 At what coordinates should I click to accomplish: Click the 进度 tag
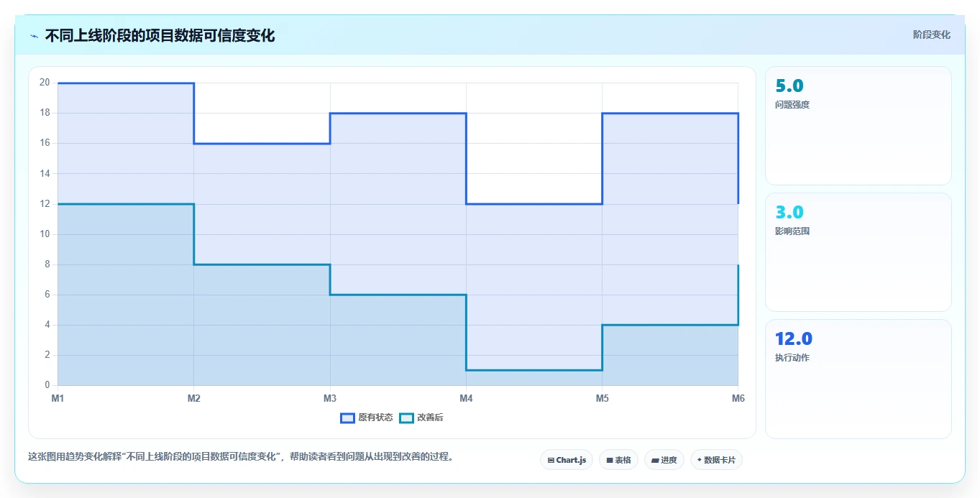[x=664, y=460]
